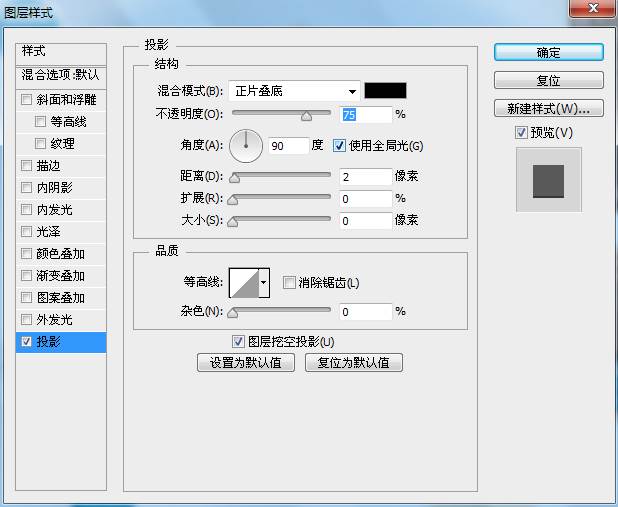Uncheck the 投影 style checkbox
The width and height of the screenshot is (618, 507).
(x=26, y=341)
